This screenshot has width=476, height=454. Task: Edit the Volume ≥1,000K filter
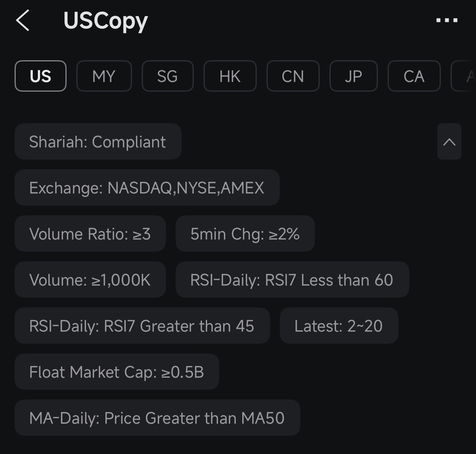[90, 280]
